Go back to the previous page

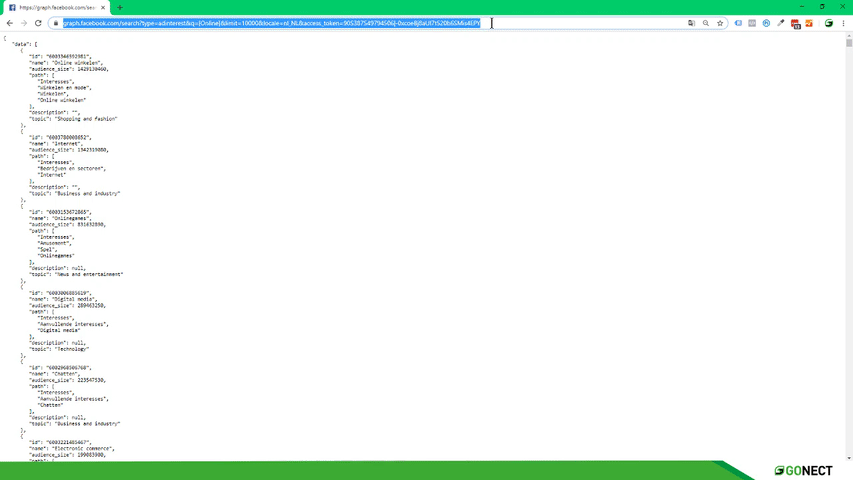click(x=10, y=23)
